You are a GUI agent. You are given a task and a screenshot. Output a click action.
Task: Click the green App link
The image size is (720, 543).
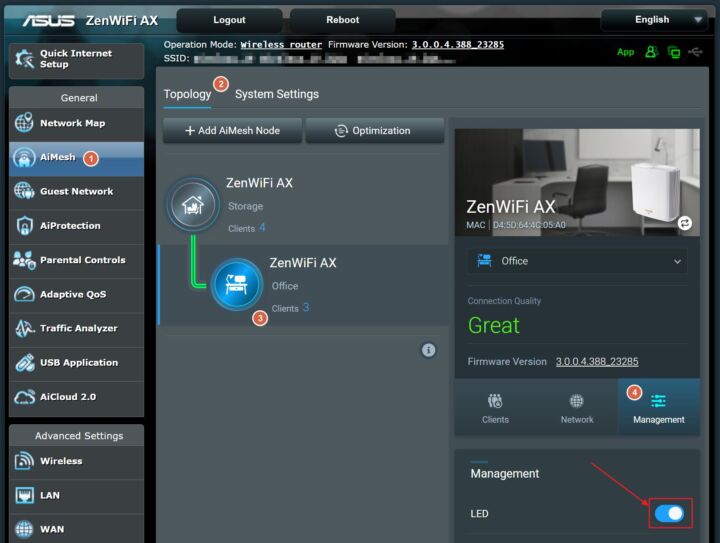click(625, 52)
